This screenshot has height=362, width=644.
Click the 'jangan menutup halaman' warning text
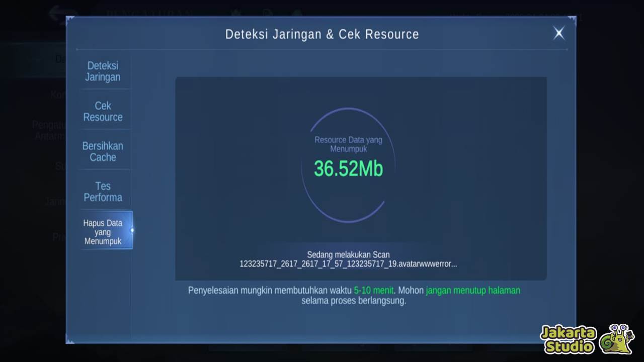point(473,291)
